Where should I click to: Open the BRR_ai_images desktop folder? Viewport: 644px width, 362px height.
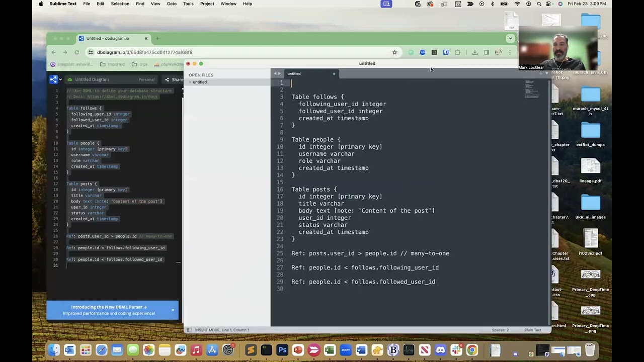[x=591, y=207]
